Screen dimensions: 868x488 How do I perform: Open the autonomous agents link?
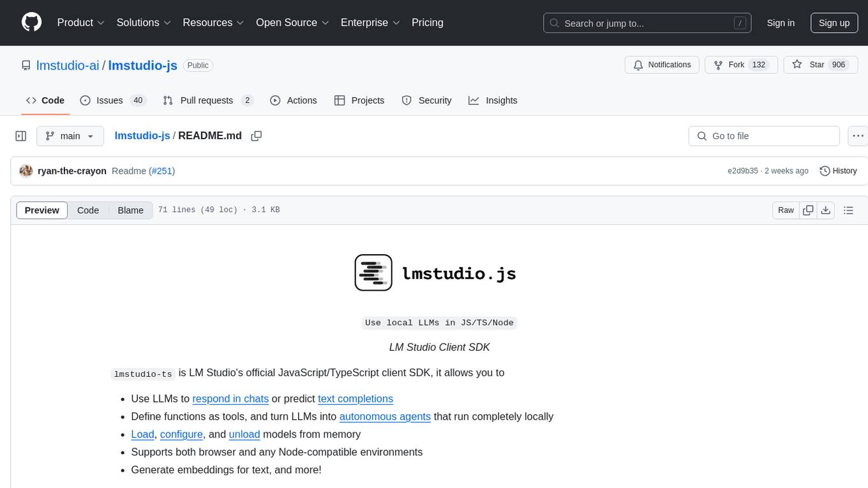click(x=385, y=416)
